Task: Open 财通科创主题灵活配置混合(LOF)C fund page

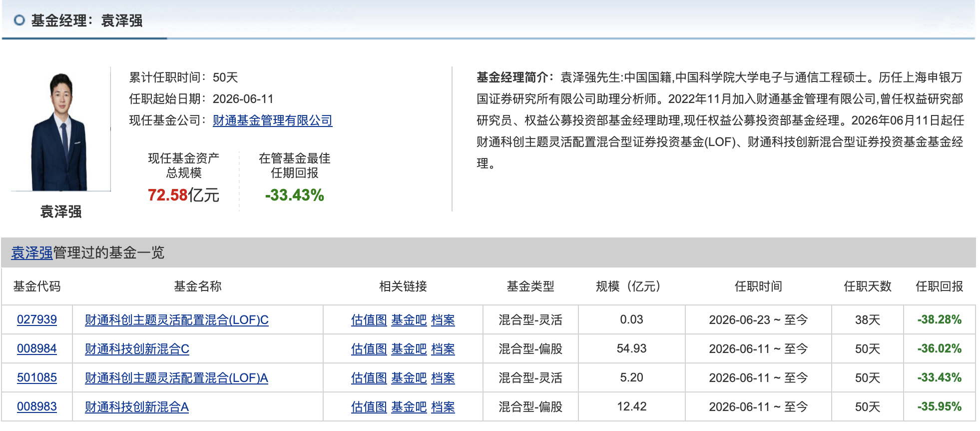Action: click(x=177, y=320)
